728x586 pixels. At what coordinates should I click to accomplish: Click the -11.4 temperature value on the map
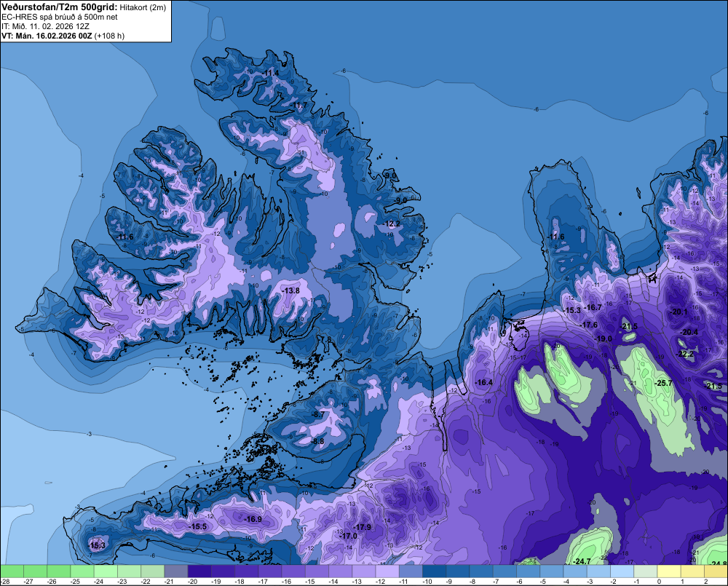tap(270, 74)
